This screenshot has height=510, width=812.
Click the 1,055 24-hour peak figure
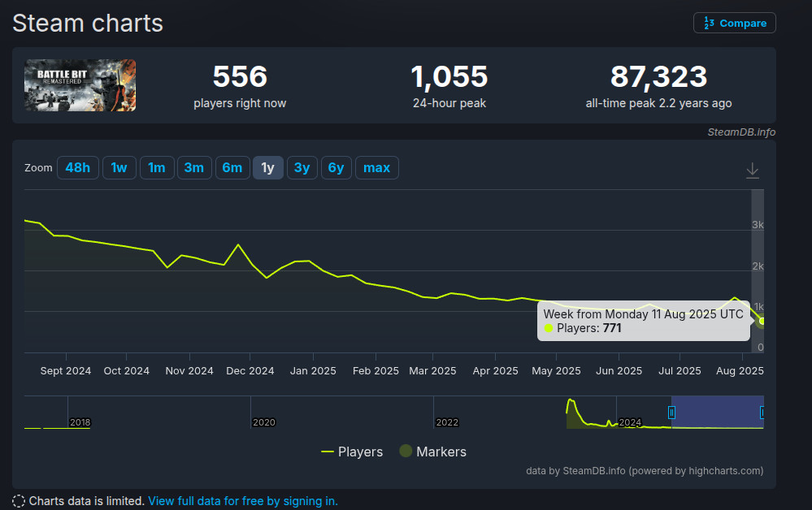pos(449,76)
